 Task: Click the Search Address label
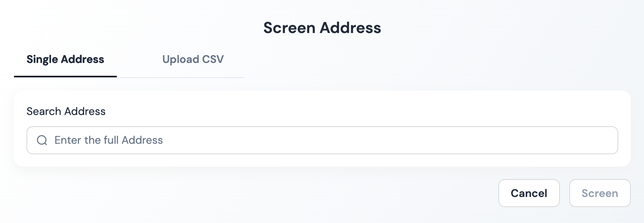pyautogui.click(x=66, y=111)
